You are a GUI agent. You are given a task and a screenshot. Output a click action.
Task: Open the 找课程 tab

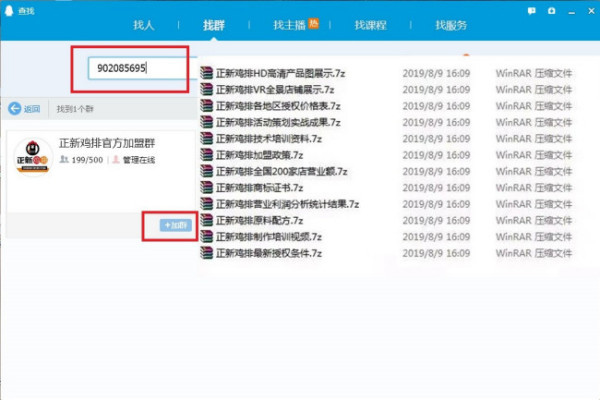[x=370, y=25]
